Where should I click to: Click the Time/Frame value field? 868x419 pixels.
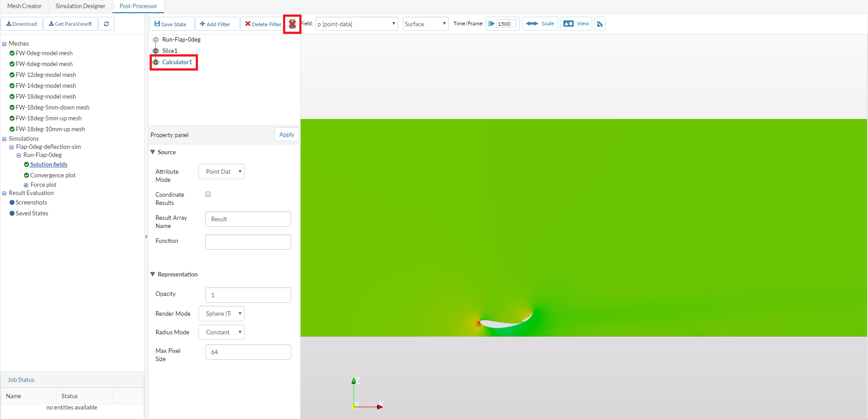pyautogui.click(x=507, y=24)
